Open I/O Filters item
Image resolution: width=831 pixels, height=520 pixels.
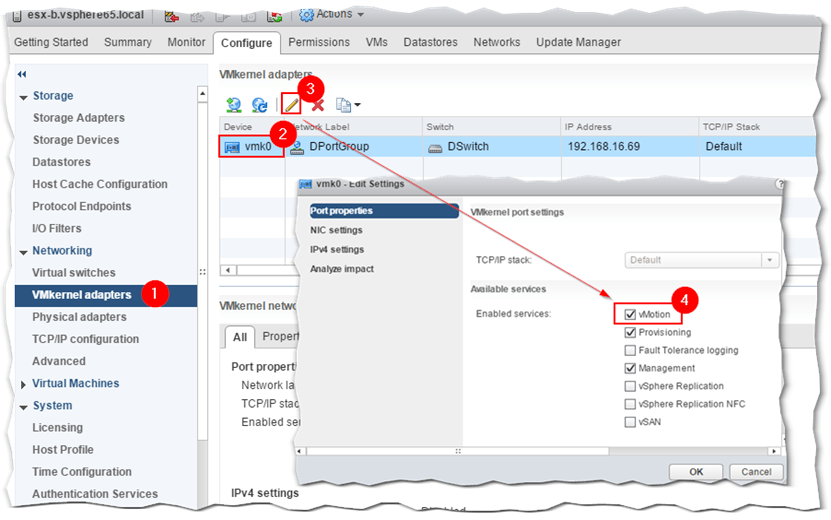coord(57,228)
